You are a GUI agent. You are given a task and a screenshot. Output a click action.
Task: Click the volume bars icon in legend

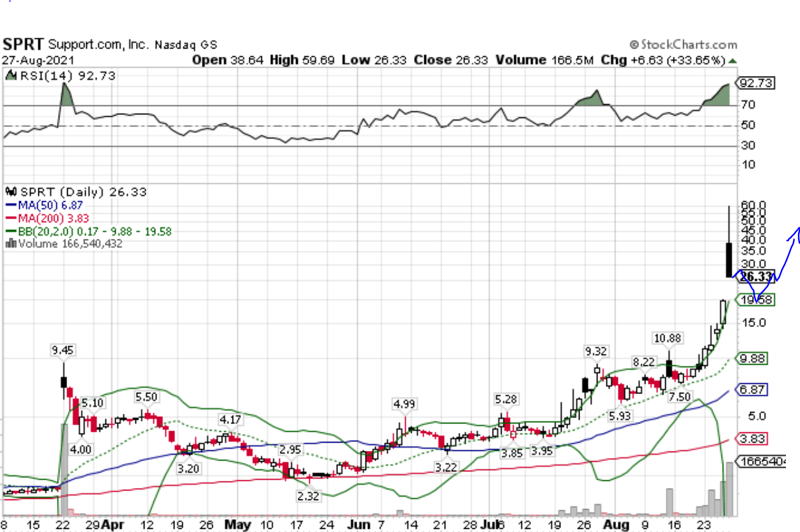[11, 244]
